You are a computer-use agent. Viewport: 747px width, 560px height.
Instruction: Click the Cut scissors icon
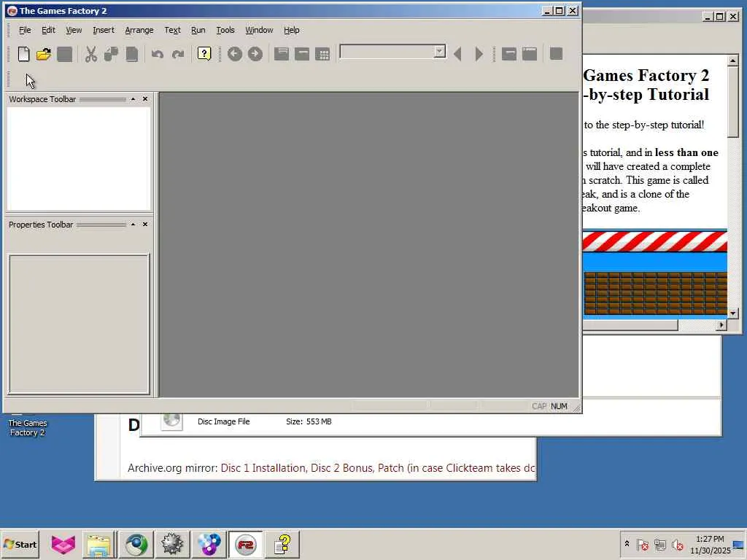[90, 54]
